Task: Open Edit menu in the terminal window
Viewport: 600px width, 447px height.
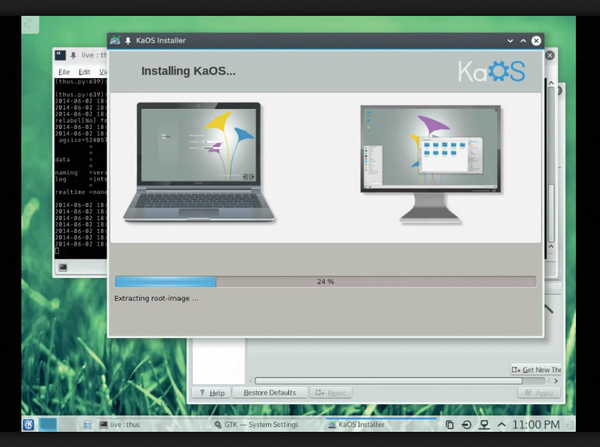Action: pos(84,72)
